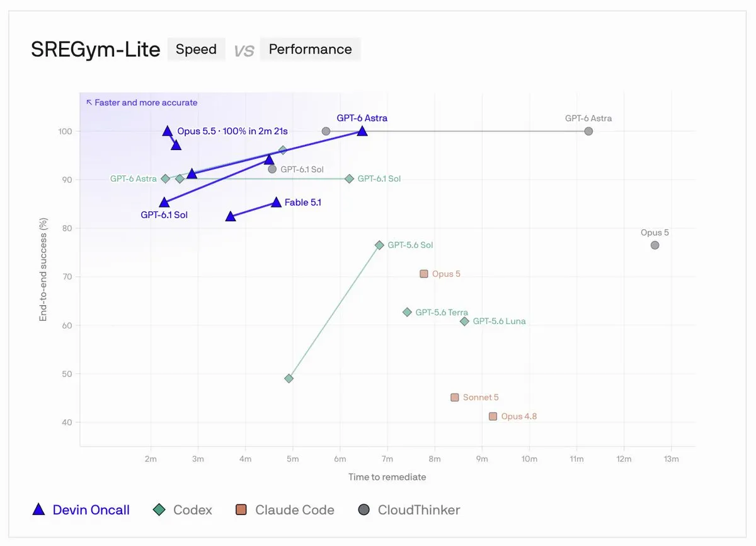Image resolution: width=756 pixels, height=546 pixels.
Task: Select the GPT-5.6 Luna diamond marker
Action: [x=464, y=321]
